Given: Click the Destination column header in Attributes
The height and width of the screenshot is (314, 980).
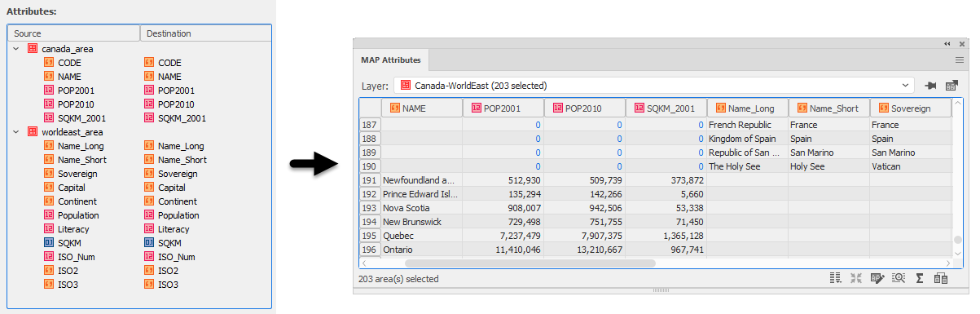Looking at the screenshot, I should 205,33.
